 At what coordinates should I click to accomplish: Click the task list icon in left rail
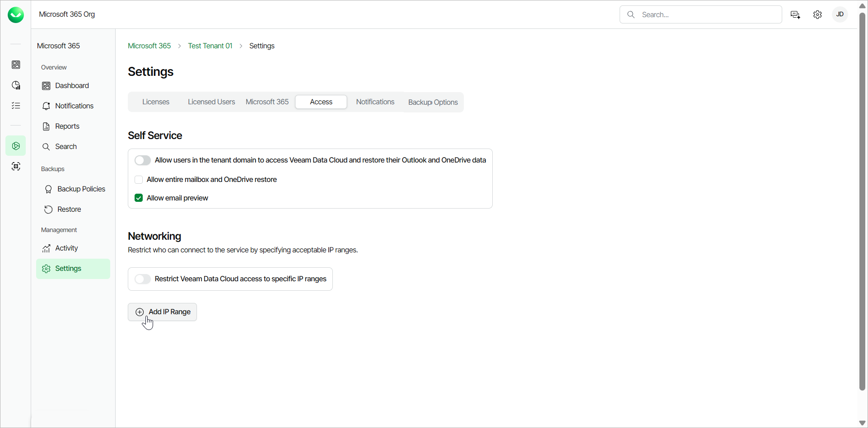pos(16,106)
